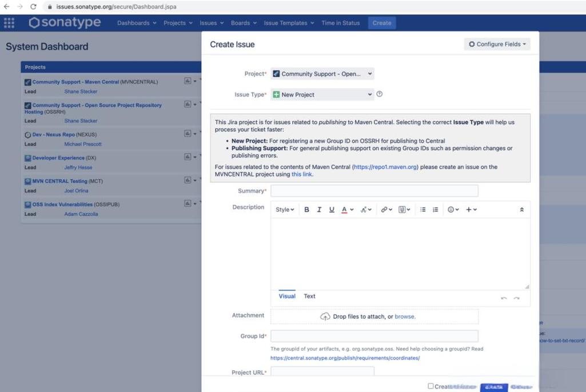Screen dimensions: 586x392
Task: Insert a bullet list
Action: [422, 210]
